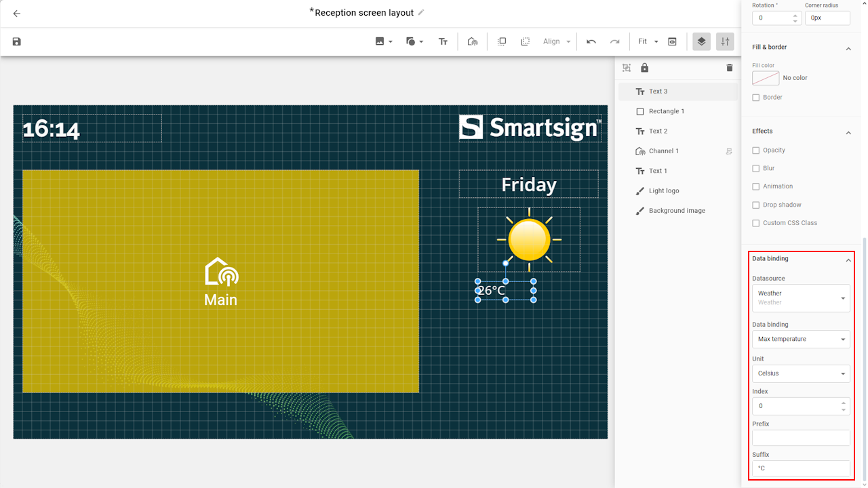Click the Fill color swatch

(x=766, y=78)
